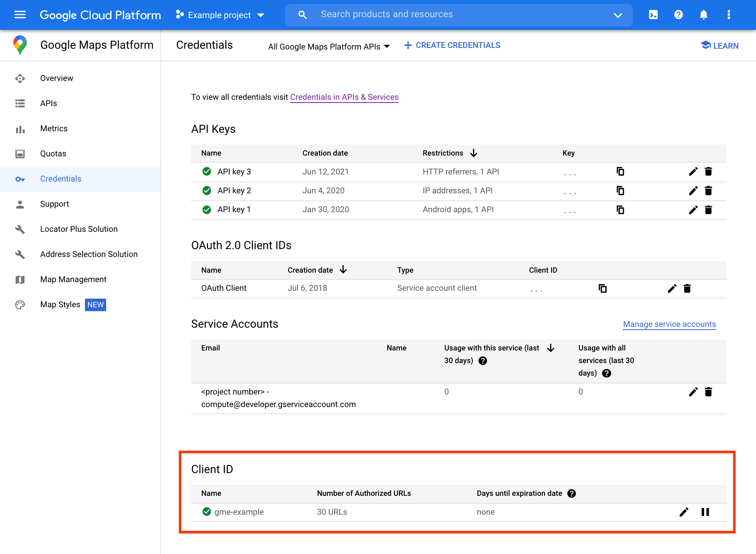Click the copy icon for API key 3
Screen dimensions: 756x554
[620, 171]
